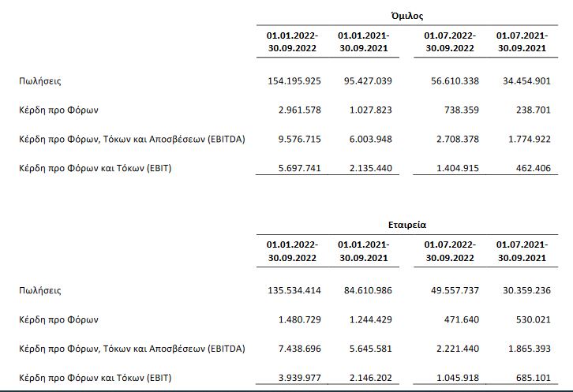Select Όμιλος pre-tax profit 2.961.578
Viewport: 573px width, 392px height.
pos(298,110)
